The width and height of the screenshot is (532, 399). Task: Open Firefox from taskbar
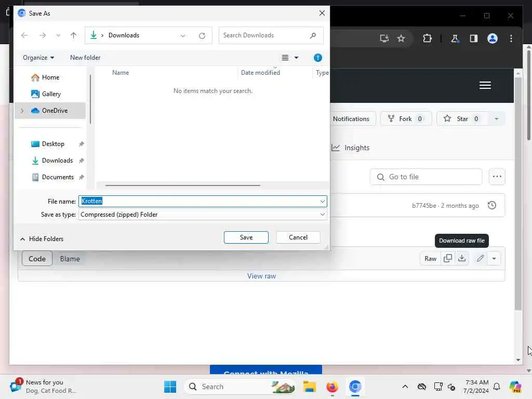tap(332, 387)
